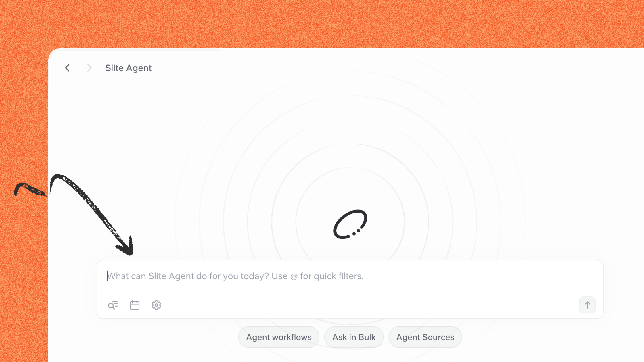This screenshot has width=644, height=362.
Task: Click the Slite Agent page title
Action: [x=128, y=68]
